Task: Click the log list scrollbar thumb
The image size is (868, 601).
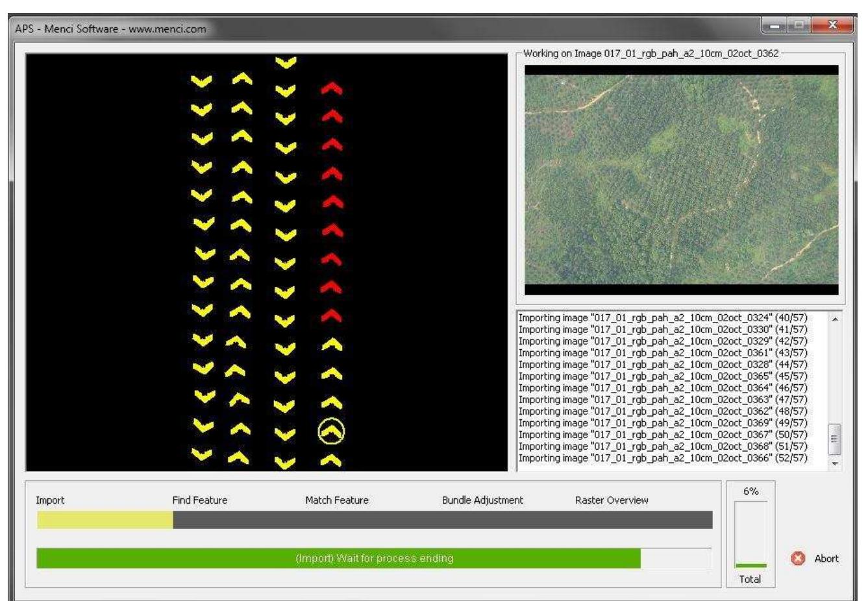Action: click(835, 439)
